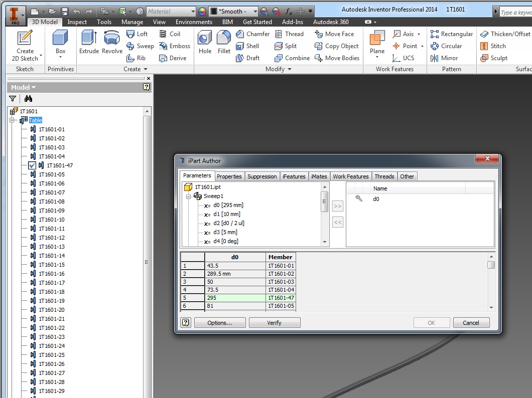Screen dimensions: 532x398
Task: Pick the Combine tool
Action: [292, 58]
